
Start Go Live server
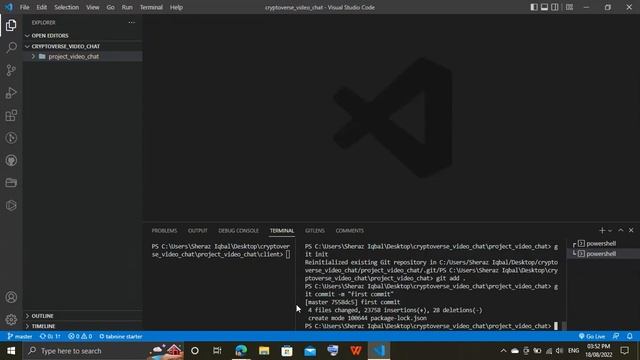592,336
